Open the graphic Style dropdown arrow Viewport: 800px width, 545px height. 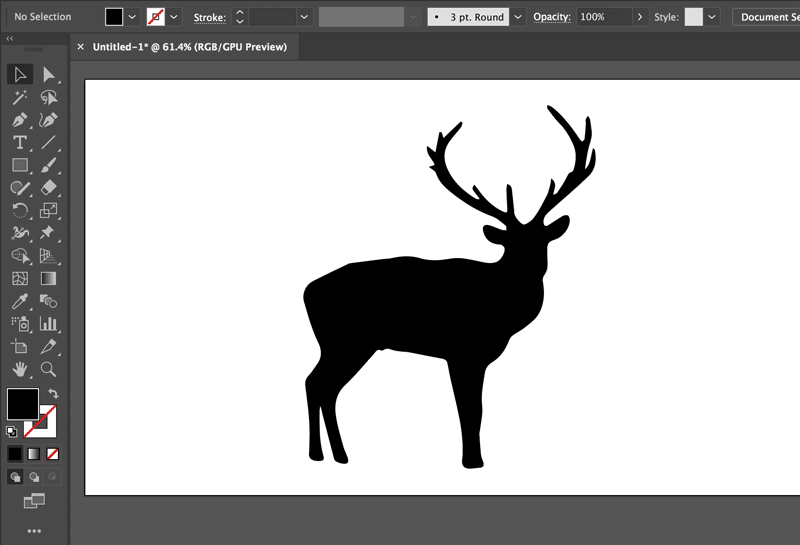click(711, 17)
